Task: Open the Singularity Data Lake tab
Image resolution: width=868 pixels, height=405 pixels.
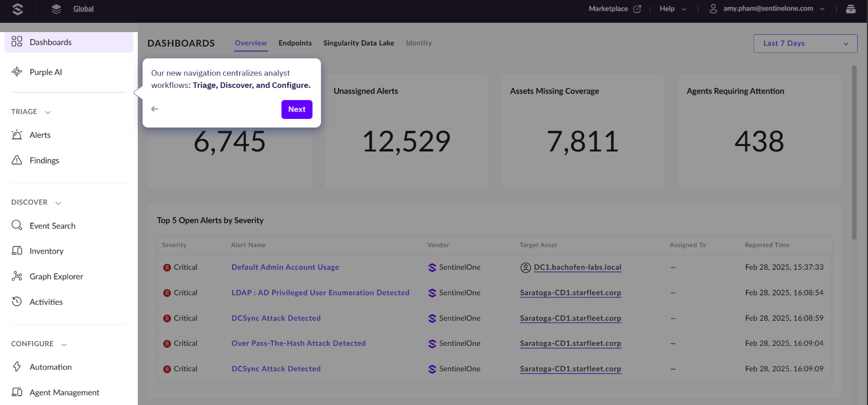Action: pyautogui.click(x=359, y=43)
